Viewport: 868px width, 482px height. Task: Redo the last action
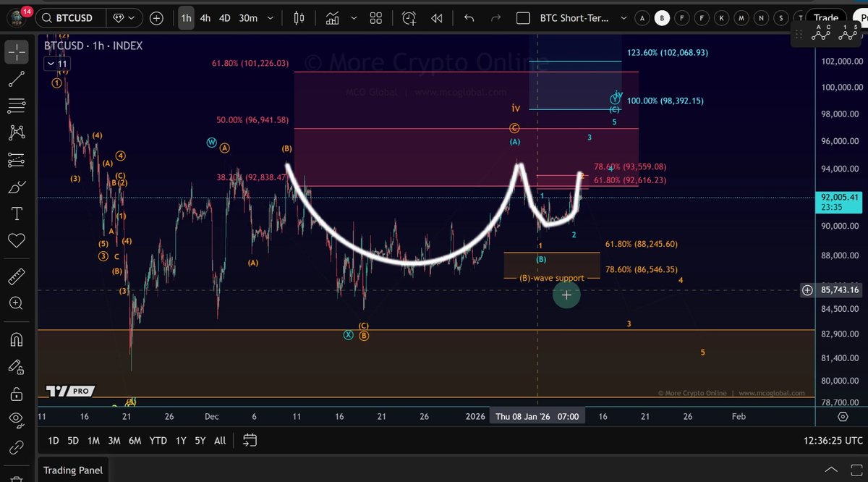click(x=495, y=18)
